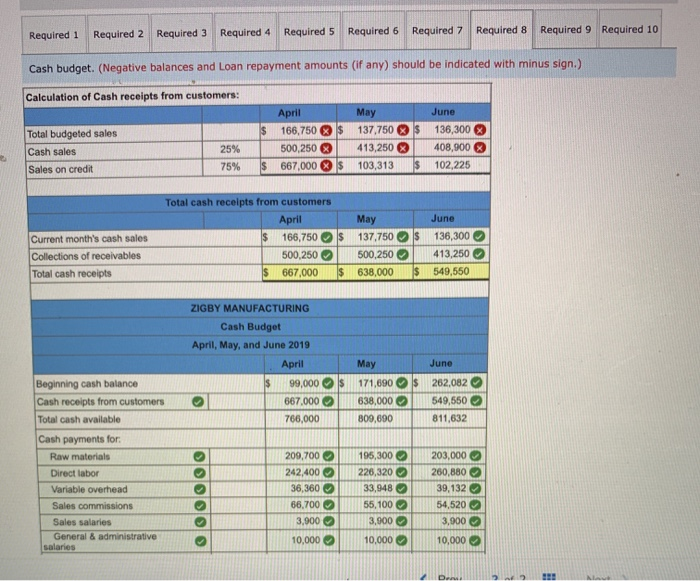The width and height of the screenshot is (700, 581).
Task: Click green check next to Raw materials label
Action: (199, 456)
